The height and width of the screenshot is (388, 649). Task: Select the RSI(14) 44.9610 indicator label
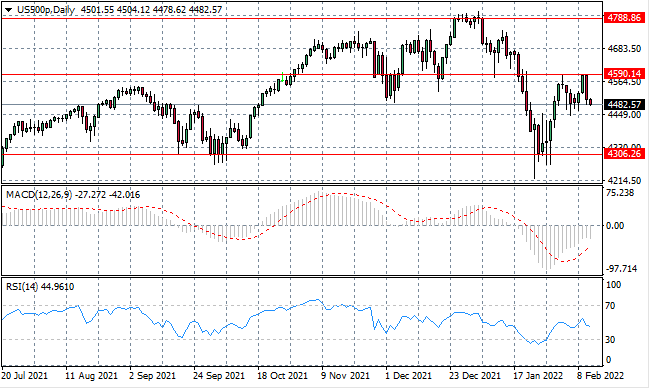coord(40,287)
